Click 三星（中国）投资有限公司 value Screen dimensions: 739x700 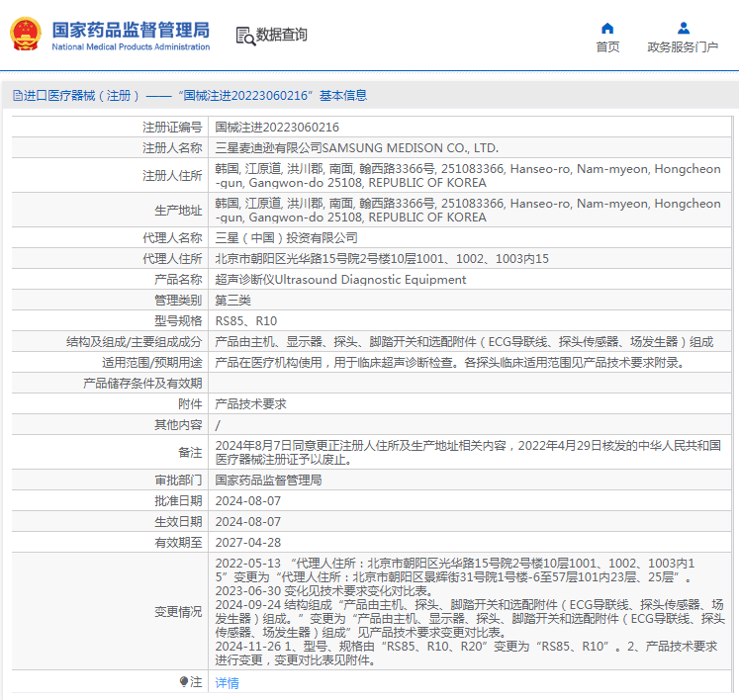pos(287,238)
